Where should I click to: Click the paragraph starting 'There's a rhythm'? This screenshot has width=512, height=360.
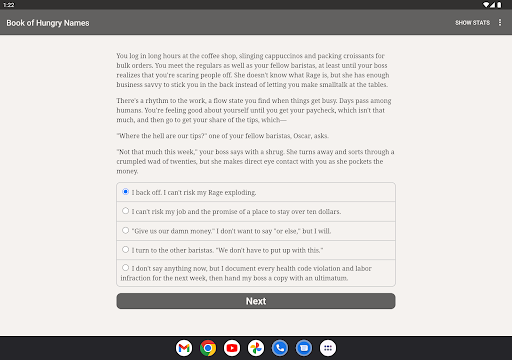[254, 110]
